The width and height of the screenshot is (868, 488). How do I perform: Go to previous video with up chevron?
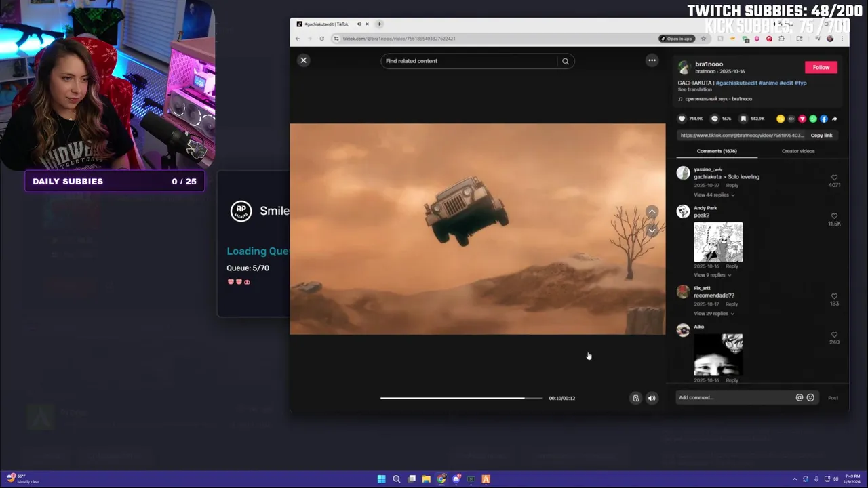[x=652, y=212]
